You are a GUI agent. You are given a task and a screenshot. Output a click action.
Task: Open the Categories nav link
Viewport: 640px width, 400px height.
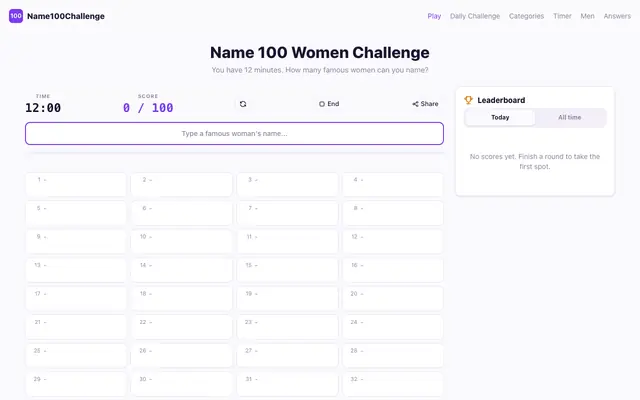point(526,16)
